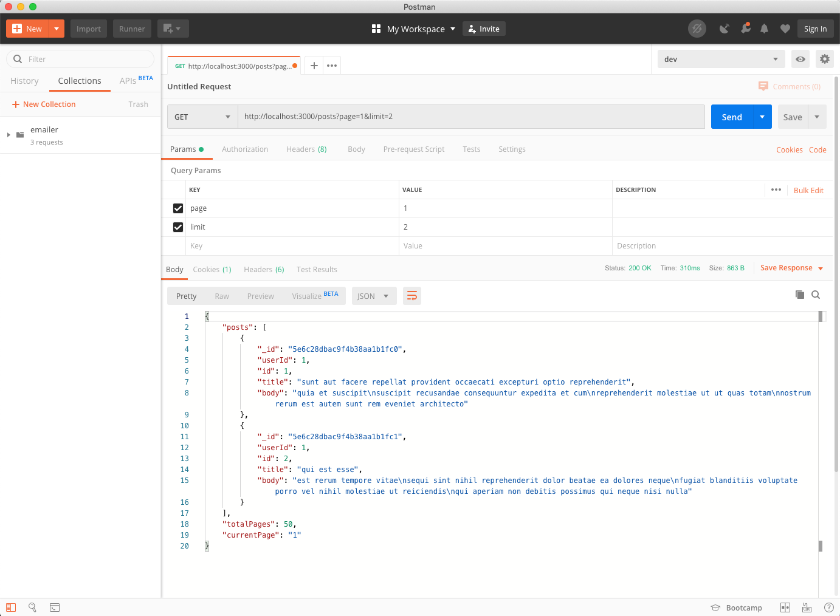Select the response Headers (6) tab
The image size is (840, 616).
coord(264,270)
